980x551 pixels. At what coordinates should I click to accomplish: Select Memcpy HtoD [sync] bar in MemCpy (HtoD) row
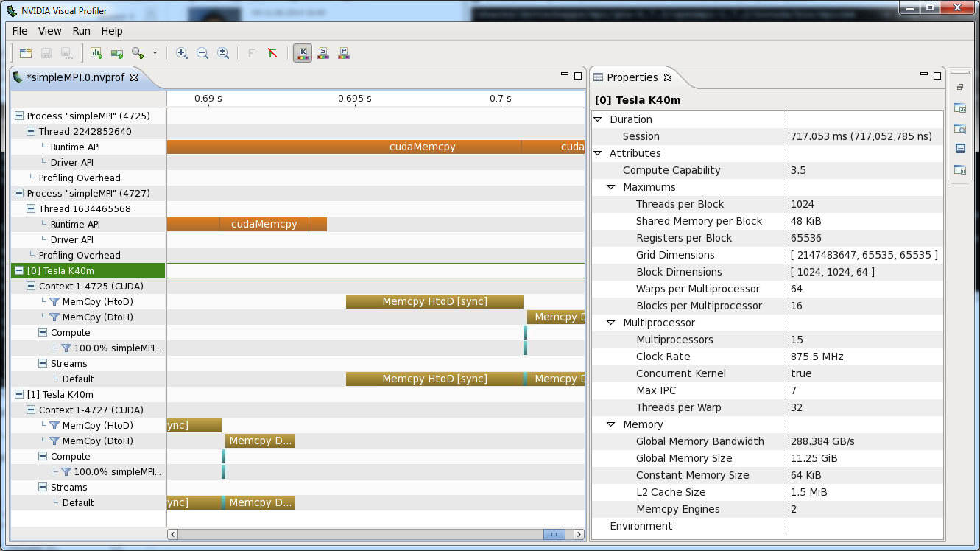point(434,301)
